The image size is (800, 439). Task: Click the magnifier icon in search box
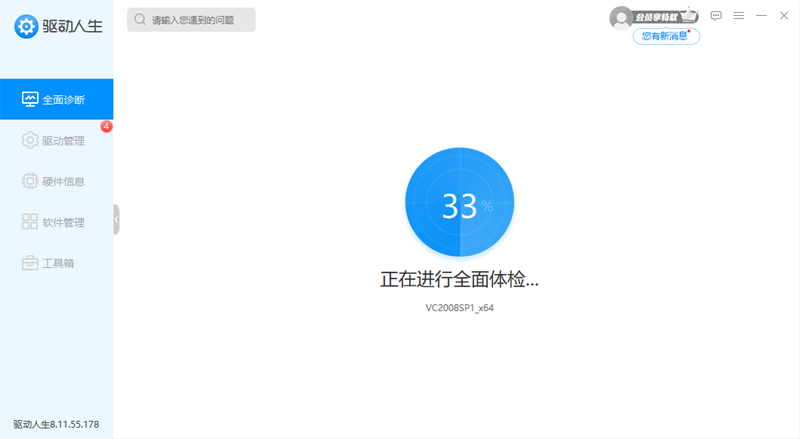(x=140, y=20)
